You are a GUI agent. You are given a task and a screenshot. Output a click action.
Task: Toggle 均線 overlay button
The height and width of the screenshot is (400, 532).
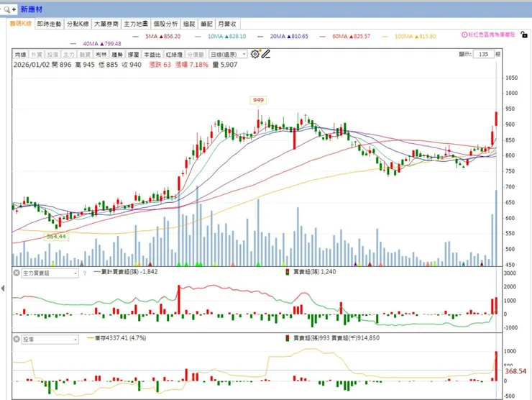point(20,55)
